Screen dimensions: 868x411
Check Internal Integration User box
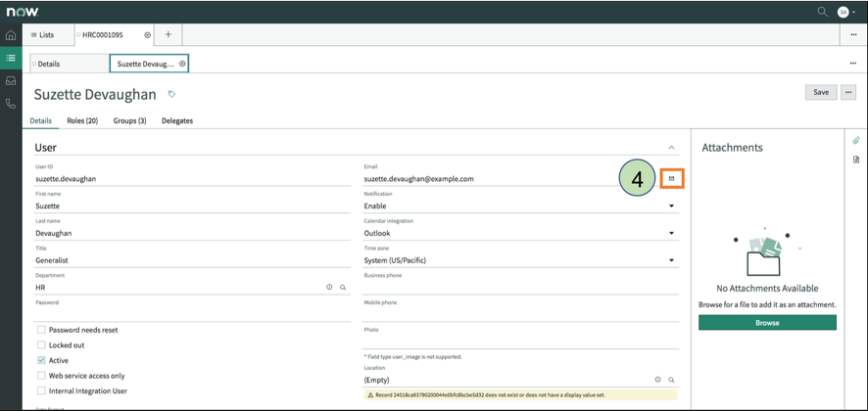(41, 390)
